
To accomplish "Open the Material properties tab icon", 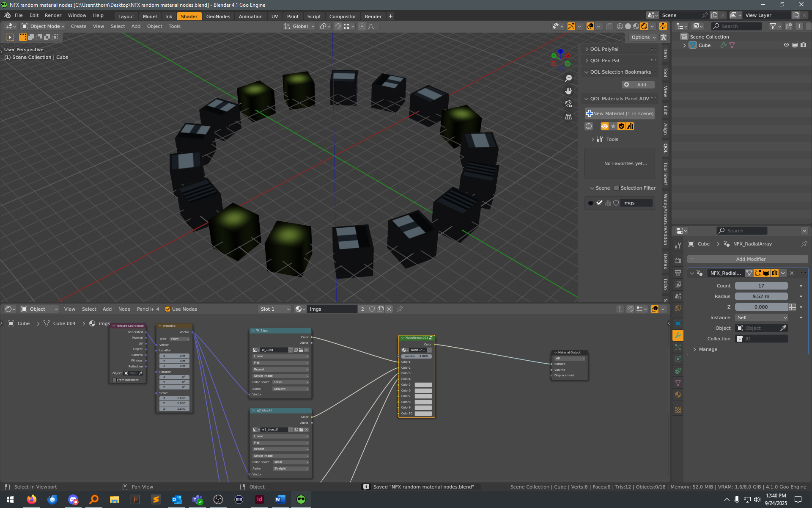I will click(678, 395).
